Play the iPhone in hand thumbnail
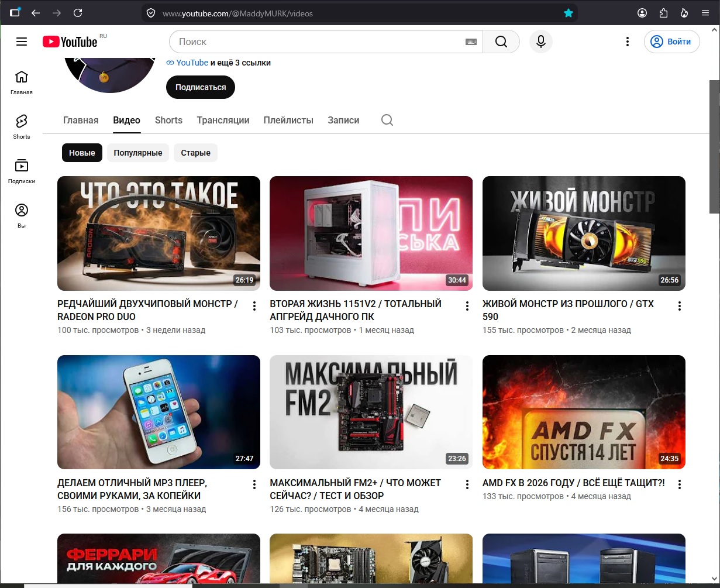720x588 pixels. click(159, 412)
